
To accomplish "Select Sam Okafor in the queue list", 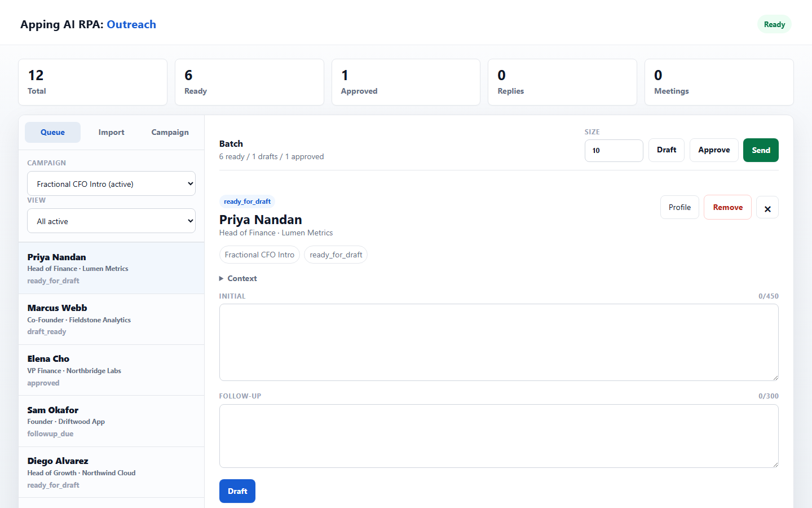I will tap(112, 421).
